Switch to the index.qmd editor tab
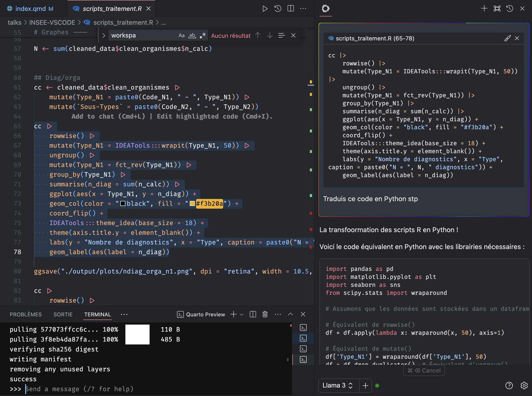Screen dimensions: 532x396 30,9
